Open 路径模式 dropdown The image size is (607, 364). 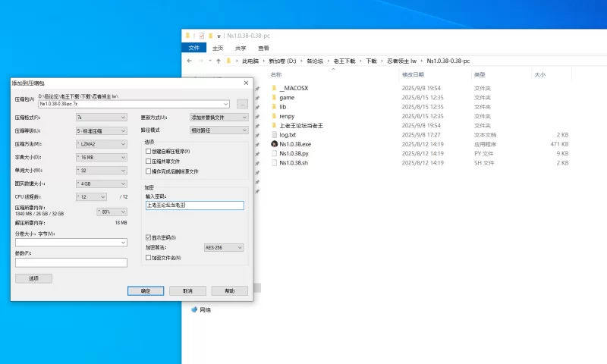[219, 130]
